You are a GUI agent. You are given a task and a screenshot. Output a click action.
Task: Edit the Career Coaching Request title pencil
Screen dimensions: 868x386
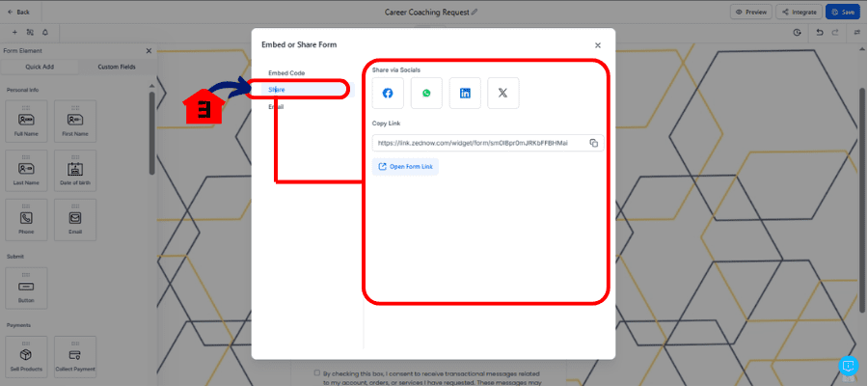(474, 12)
